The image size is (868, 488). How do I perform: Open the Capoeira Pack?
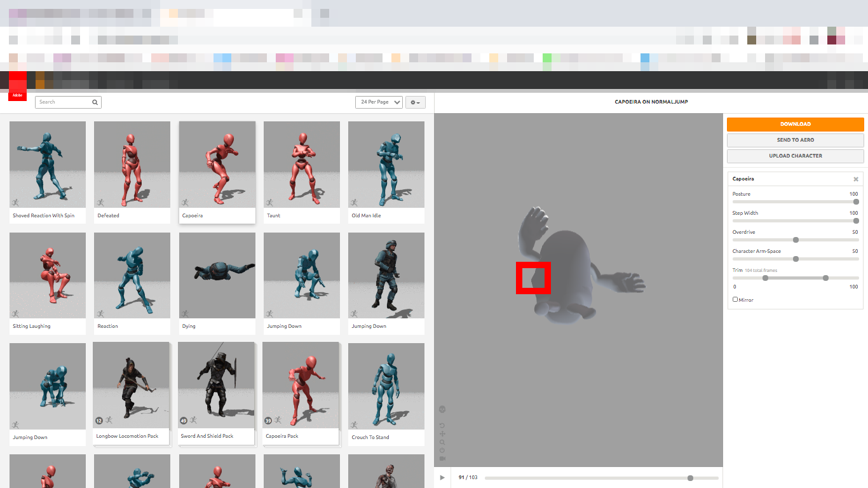click(x=301, y=393)
